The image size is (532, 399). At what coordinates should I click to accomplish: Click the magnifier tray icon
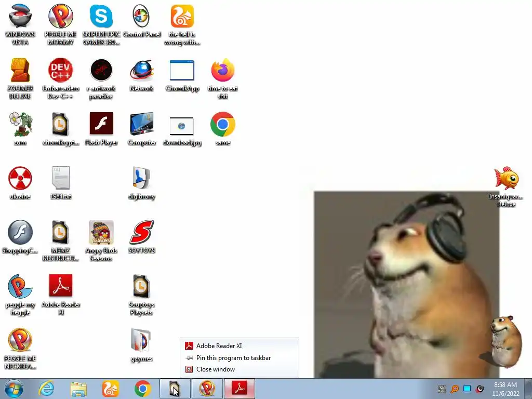point(454,389)
